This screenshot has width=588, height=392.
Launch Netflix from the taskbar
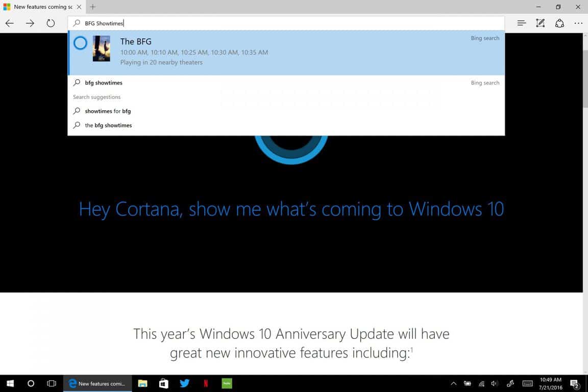[x=206, y=383]
